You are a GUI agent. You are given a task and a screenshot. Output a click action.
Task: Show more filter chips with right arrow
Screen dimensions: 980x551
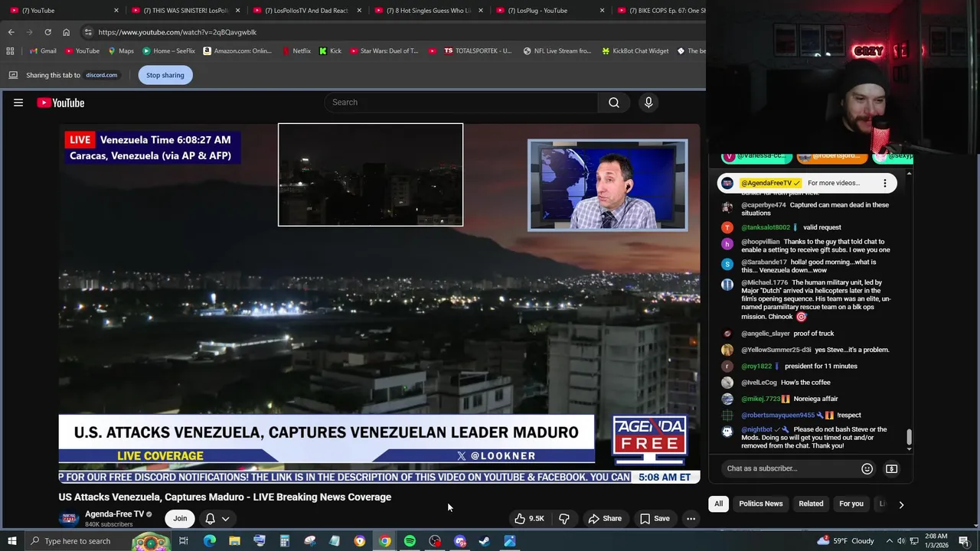901,504
